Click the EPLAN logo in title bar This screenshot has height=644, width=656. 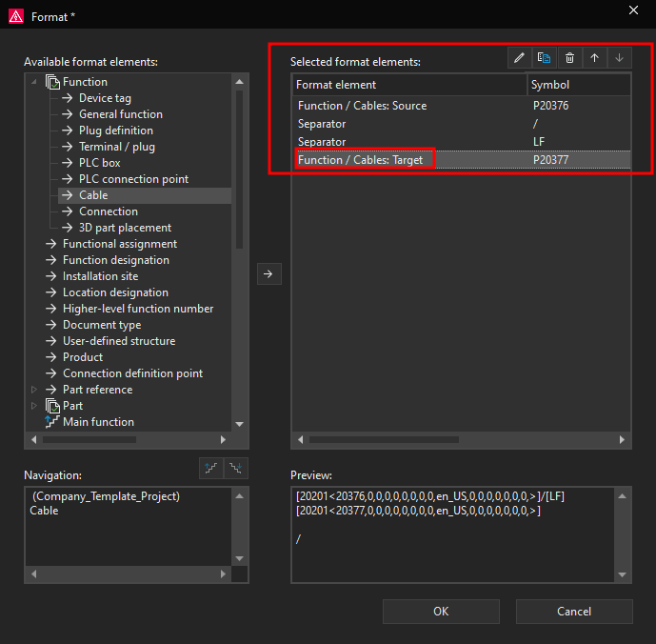coord(16,16)
